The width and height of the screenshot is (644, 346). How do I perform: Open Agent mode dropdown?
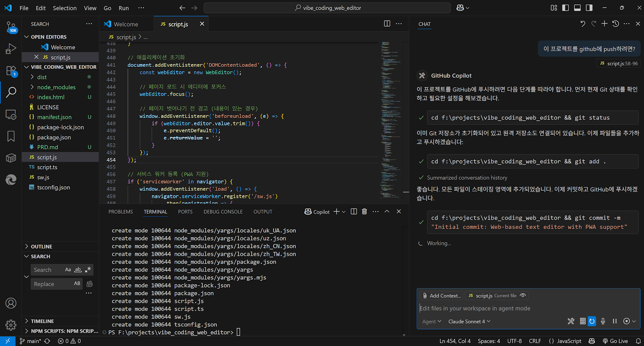pos(431,321)
